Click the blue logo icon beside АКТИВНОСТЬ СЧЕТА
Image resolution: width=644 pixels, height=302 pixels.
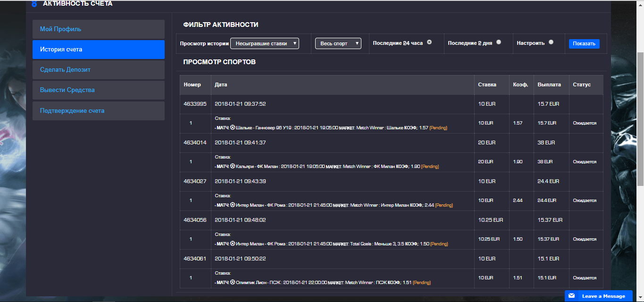[34, 4]
